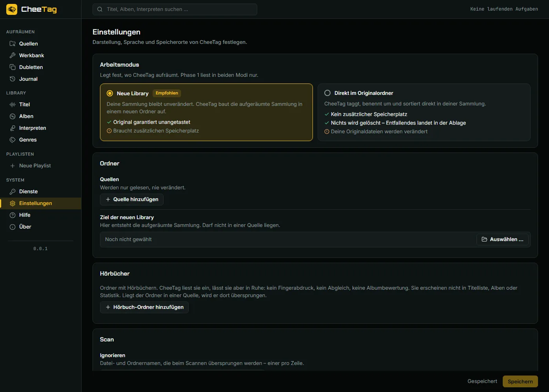The height and width of the screenshot is (392, 549).
Task: Show the Journal page
Action: (41, 79)
